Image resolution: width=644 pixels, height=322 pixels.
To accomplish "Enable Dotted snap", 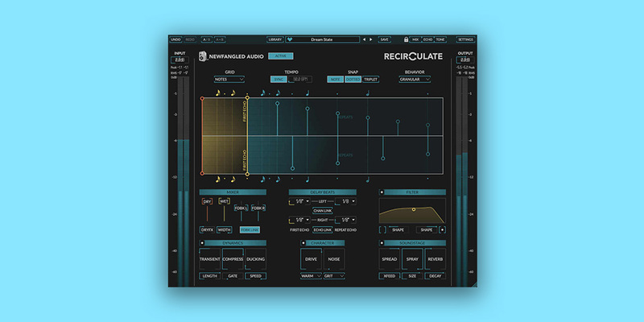I will (x=353, y=79).
